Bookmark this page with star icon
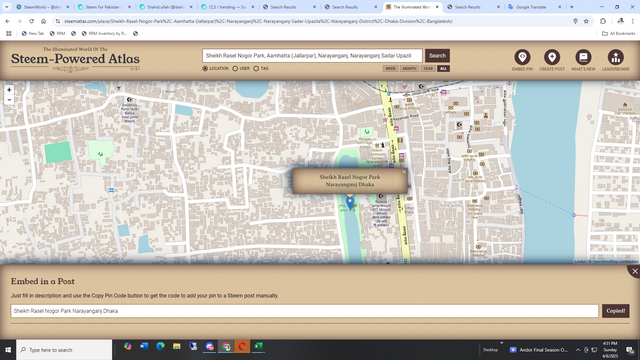Viewport: 640px width, 360px height. point(586,21)
